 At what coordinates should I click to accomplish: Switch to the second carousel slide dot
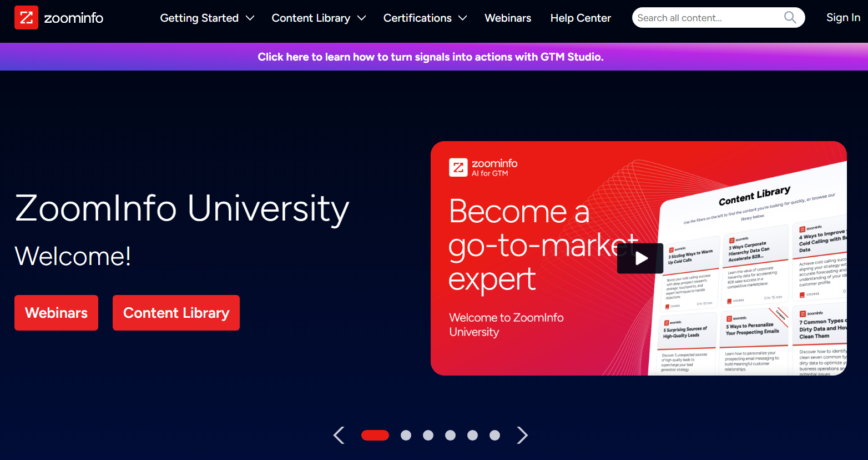(406, 436)
